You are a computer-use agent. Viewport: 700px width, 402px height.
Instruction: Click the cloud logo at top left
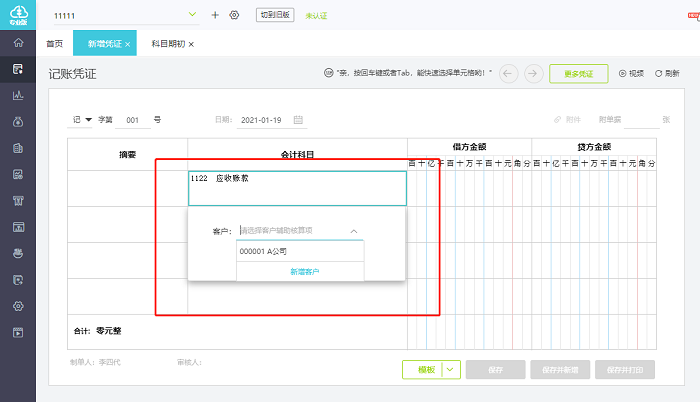pyautogui.click(x=18, y=15)
